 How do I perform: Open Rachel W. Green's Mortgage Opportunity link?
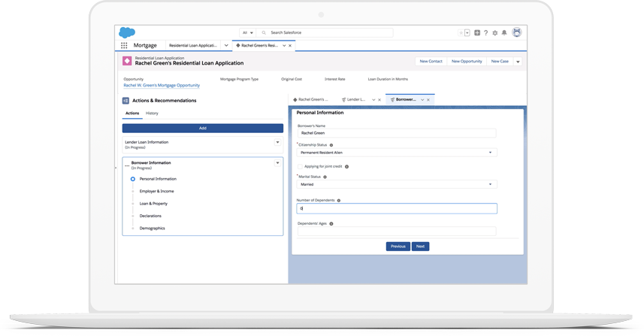[162, 86]
